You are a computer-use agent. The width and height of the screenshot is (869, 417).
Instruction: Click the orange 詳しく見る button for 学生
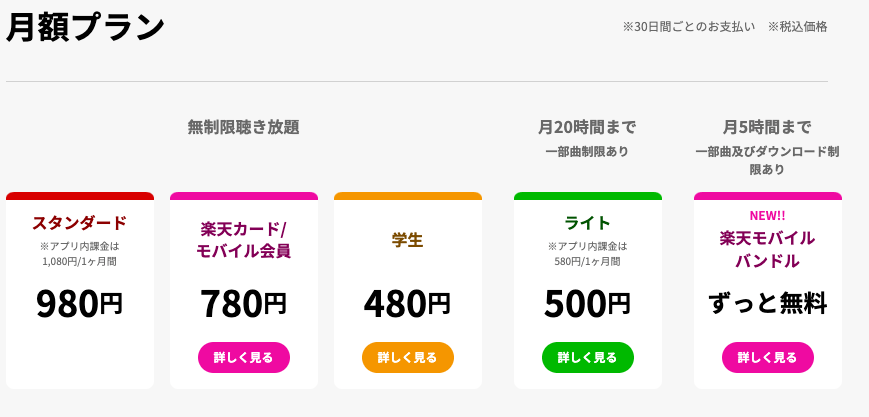(x=408, y=358)
